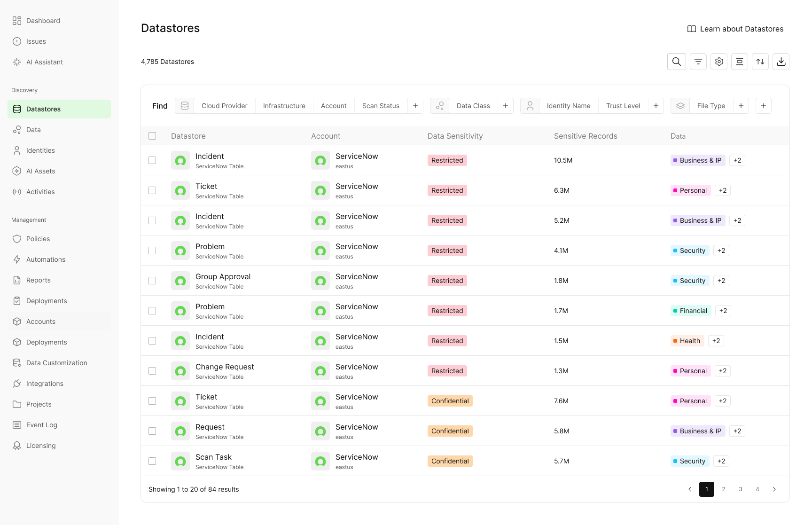Check the Scan Task row checkbox
The height and width of the screenshot is (525, 812).
pos(152,461)
